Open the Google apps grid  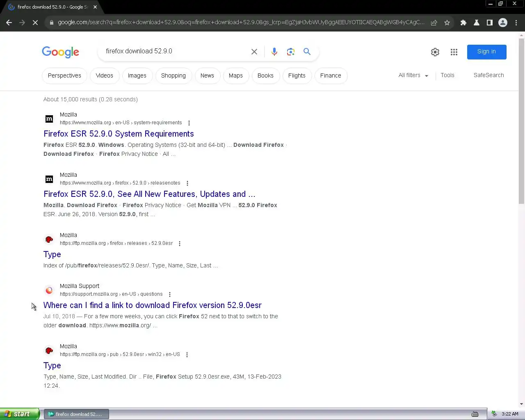coord(454,52)
